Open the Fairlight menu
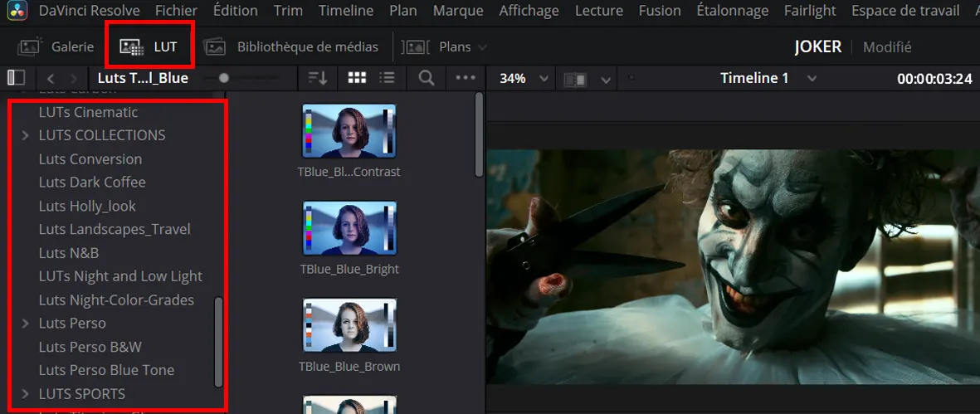 coord(810,11)
